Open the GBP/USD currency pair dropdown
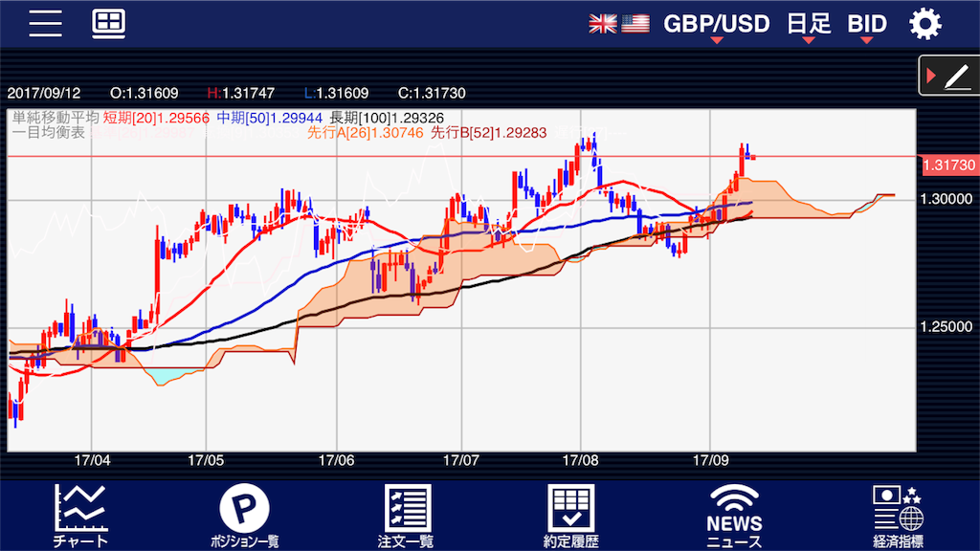This screenshot has height=551, width=980. [716, 26]
